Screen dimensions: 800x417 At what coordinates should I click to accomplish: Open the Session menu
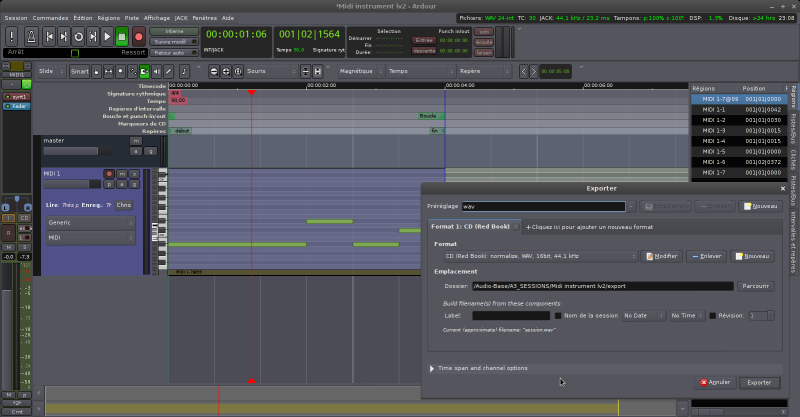[15, 18]
